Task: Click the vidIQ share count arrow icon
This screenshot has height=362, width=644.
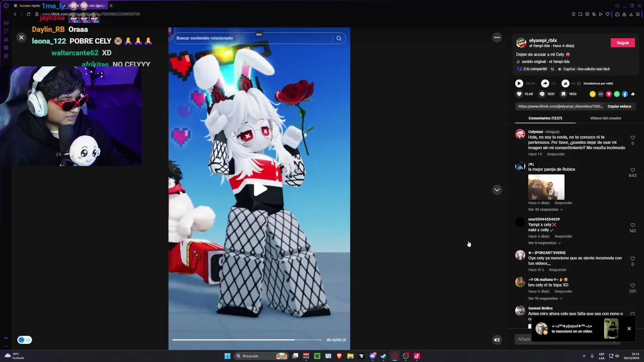Action: tap(545, 83)
